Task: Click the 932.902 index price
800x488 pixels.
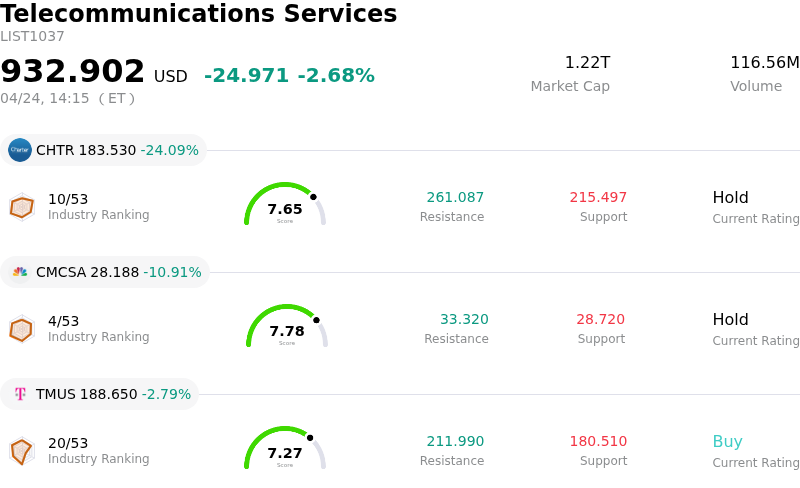Action: coord(73,72)
